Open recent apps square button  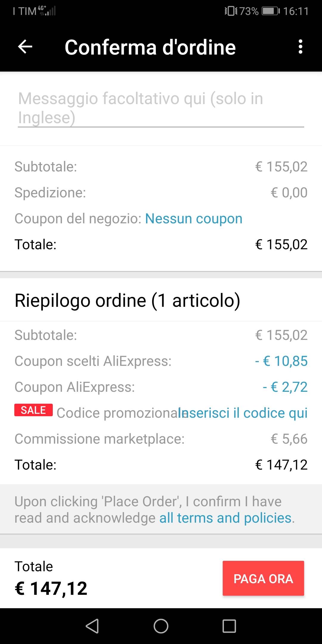(229, 626)
